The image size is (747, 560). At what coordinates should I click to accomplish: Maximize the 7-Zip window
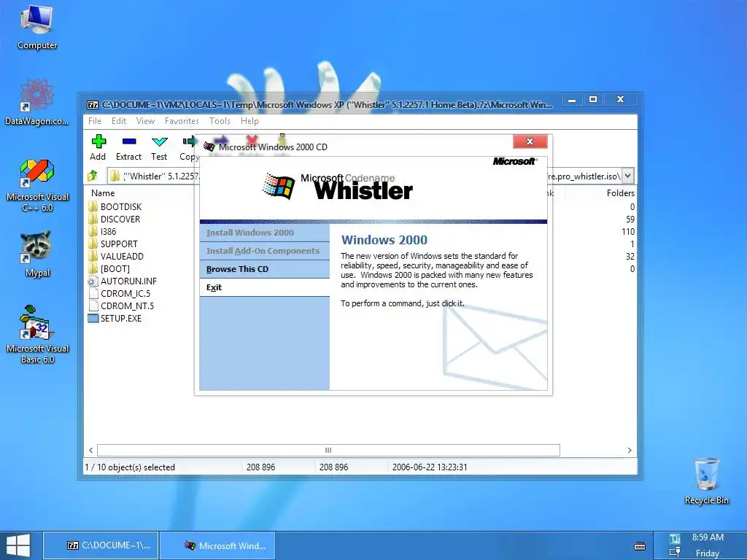point(593,99)
